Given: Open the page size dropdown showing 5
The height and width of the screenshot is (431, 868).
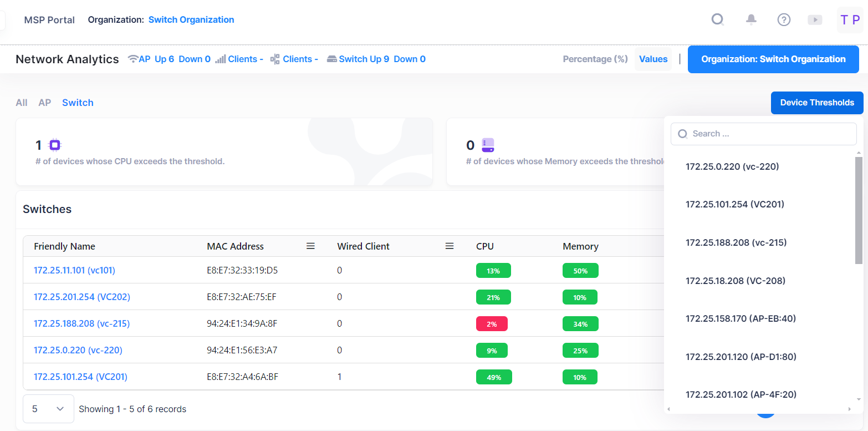Looking at the screenshot, I should [x=48, y=409].
